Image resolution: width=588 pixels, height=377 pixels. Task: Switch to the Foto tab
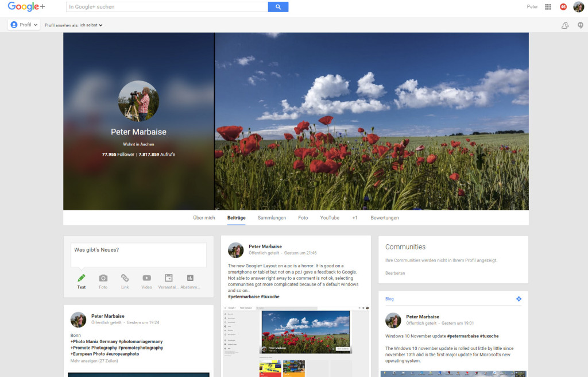click(303, 218)
